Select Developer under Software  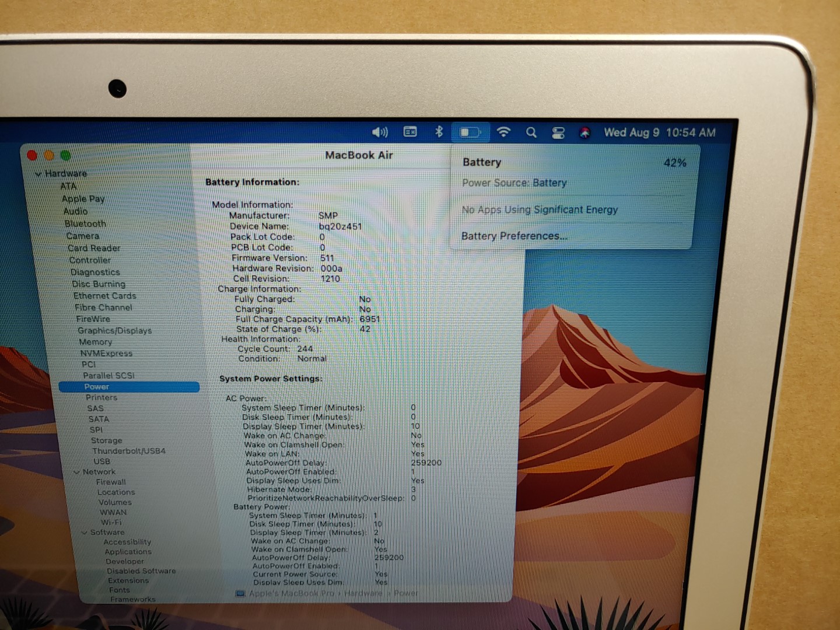click(x=125, y=561)
